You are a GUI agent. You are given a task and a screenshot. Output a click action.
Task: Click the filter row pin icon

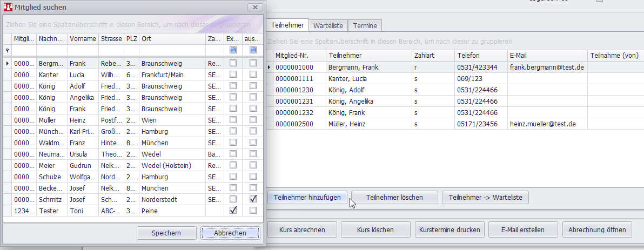click(8, 50)
